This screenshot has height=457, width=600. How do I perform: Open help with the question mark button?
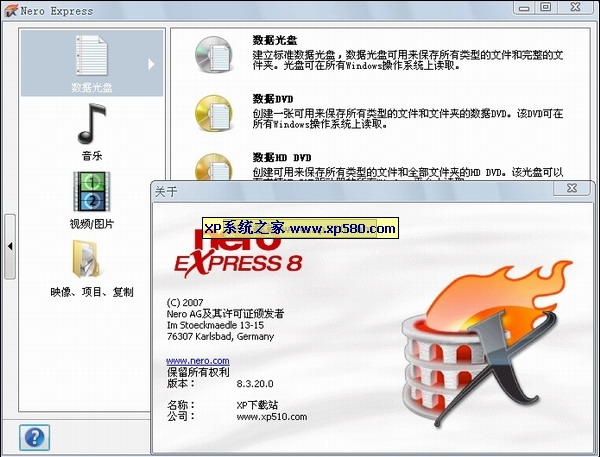pos(34,437)
